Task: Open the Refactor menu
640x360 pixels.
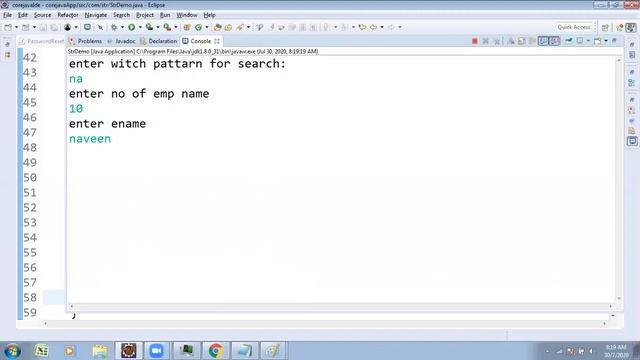Action: click(68, 15)
